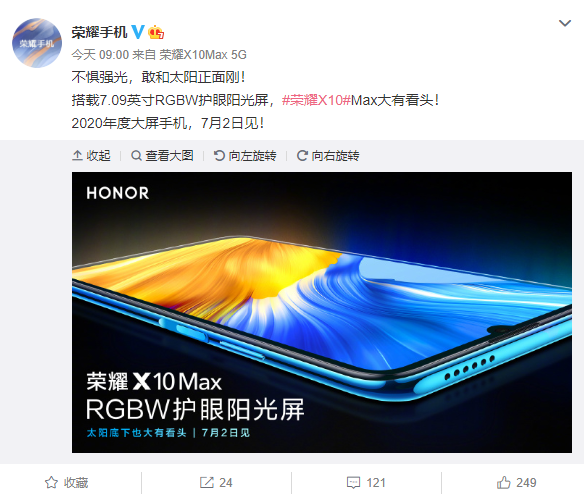Click the repost icon showing 24
Image resolution: width=584 pixels, height=496 pixels.
click(x=207, y=483)
